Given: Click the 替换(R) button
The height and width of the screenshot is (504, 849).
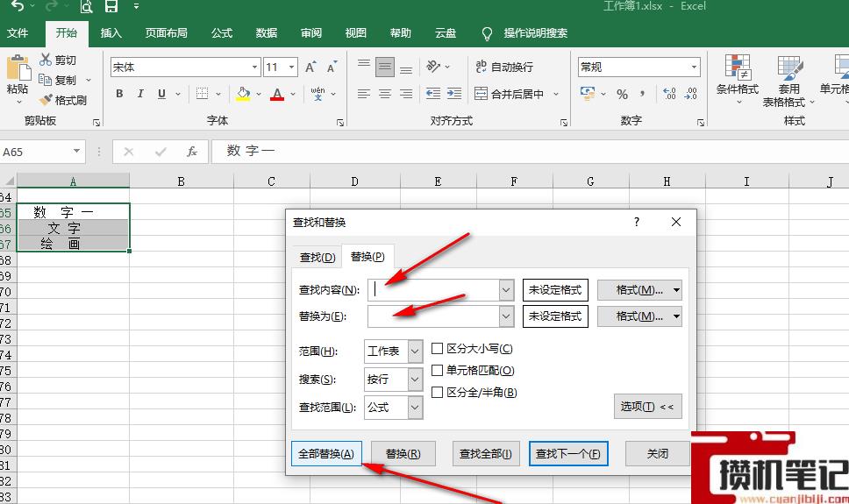Looking at the screenshot, I should [x=403, y=454].
